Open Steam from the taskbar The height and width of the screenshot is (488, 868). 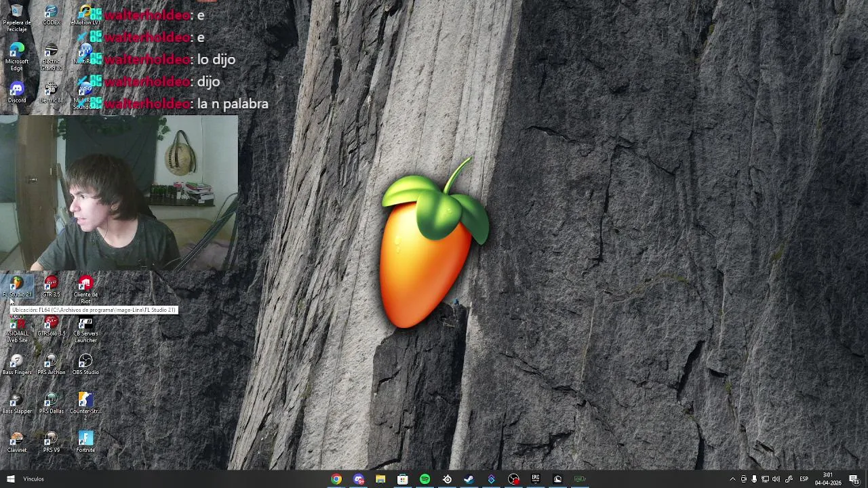(x=469, y=479)
